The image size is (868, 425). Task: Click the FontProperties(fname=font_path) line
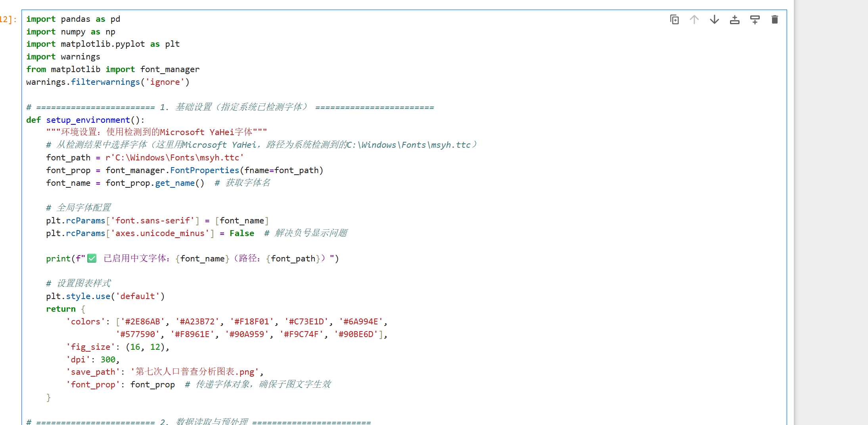point(185,170)
